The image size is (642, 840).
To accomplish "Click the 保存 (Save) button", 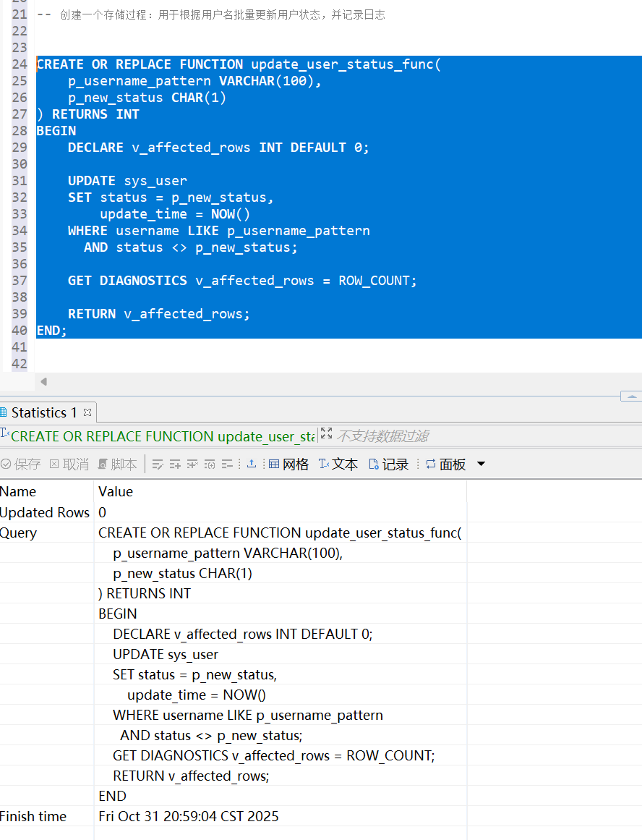I will coord(20,464).
